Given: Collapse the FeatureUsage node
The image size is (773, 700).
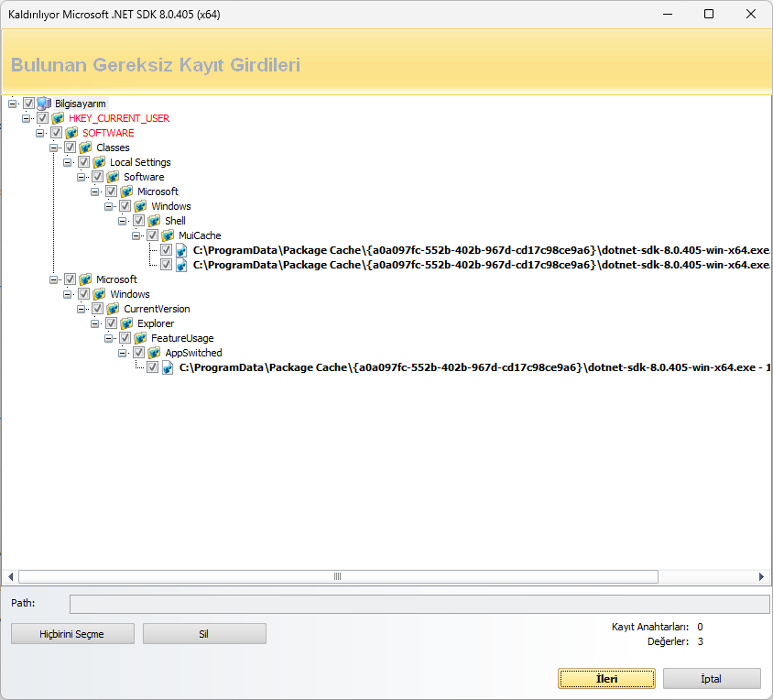Looking at the screenshot, I should coord(109,338).
